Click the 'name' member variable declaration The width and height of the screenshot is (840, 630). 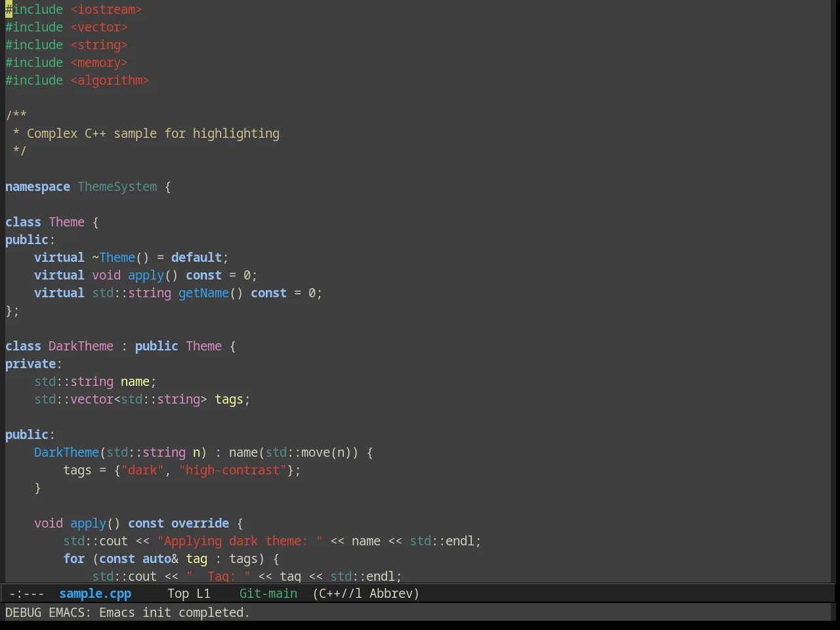(135, 382)
